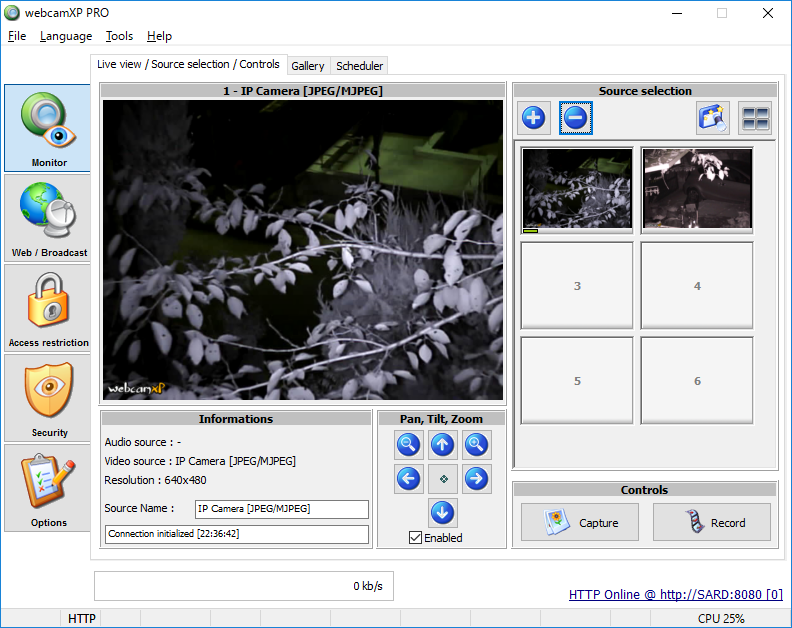This screenshot has width=792, height=628.
Task: Click the 1 - IP Camera [JPEG/MJPEG] header
Action: pos(303,91)
